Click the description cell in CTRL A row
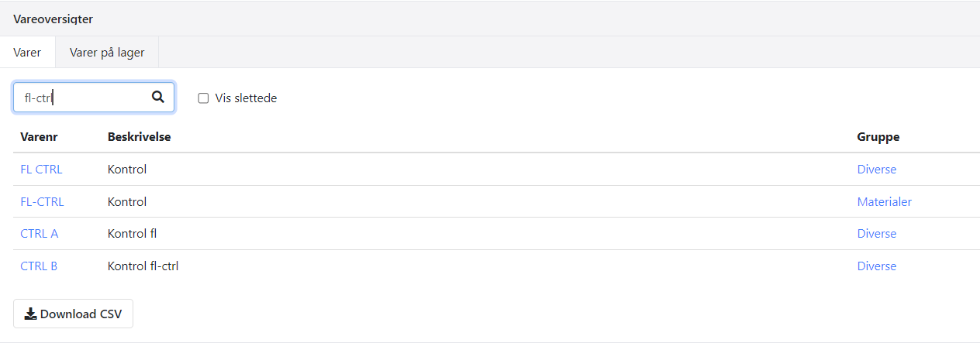Screen dimensions: 980x343 click(133, 234)
